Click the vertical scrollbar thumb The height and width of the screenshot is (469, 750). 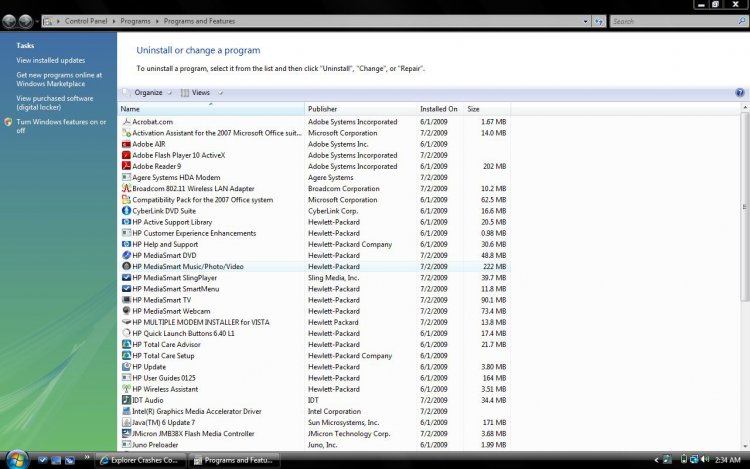744,207
